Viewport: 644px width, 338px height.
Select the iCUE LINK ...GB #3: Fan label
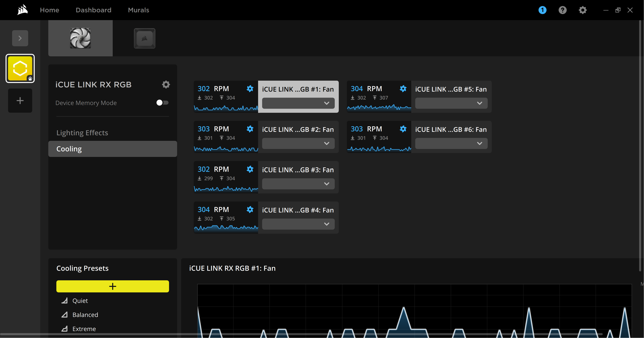pyautogui.click(x=298, y=170)
